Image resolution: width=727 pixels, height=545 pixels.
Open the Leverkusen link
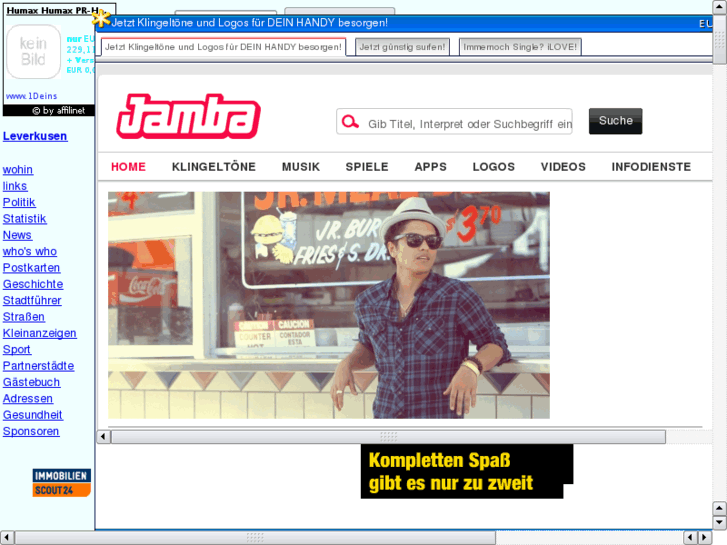tap(35, 136)
